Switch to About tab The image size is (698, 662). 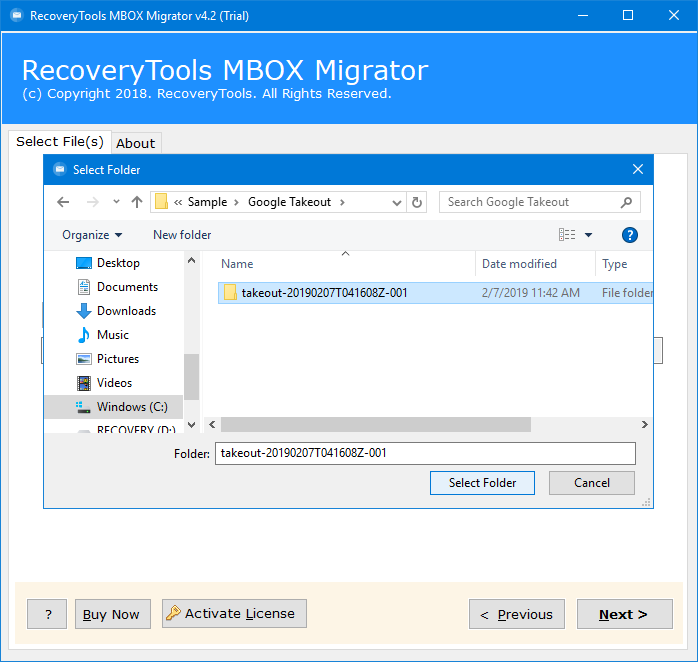click(x=136, y=143)
